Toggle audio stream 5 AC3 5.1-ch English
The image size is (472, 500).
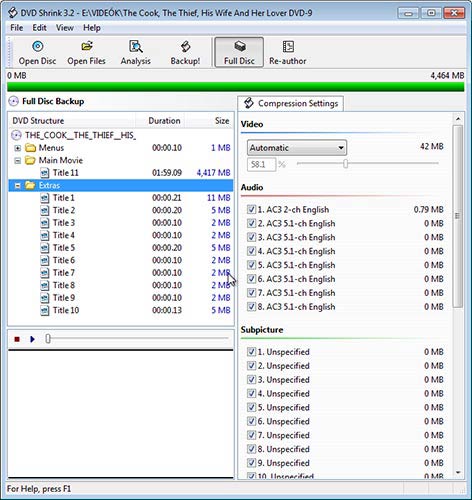(251, 265)
